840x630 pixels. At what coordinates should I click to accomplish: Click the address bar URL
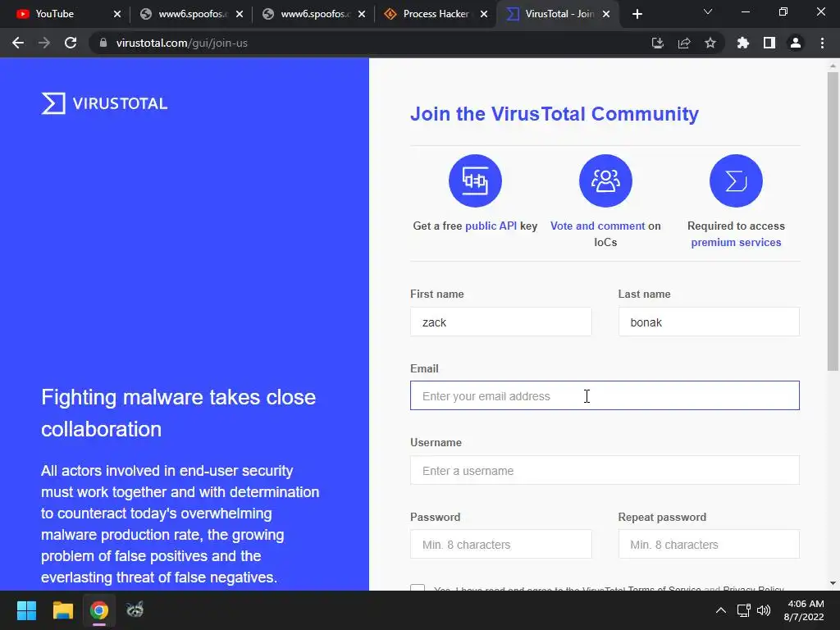tap(181, 43)
